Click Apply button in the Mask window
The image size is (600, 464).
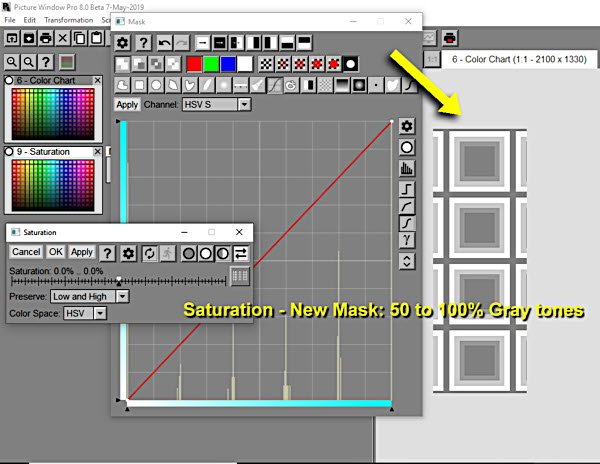click(127, 104)
